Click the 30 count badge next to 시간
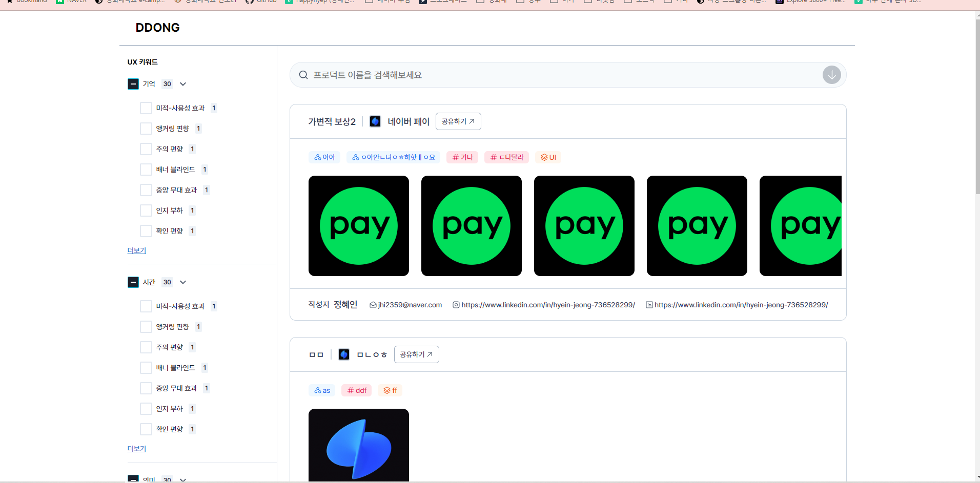Viewport: 980px width, 483px height. 167,282
